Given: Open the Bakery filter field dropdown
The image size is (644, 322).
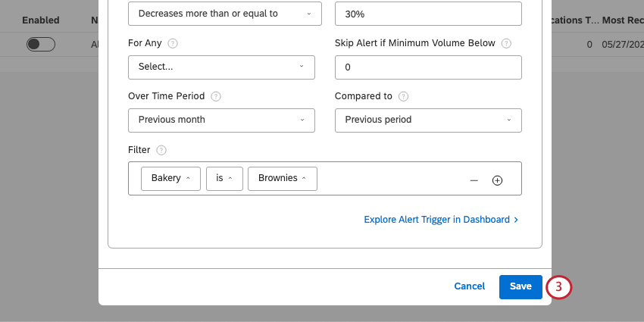Looking at the screenshot, I should 170,179.
